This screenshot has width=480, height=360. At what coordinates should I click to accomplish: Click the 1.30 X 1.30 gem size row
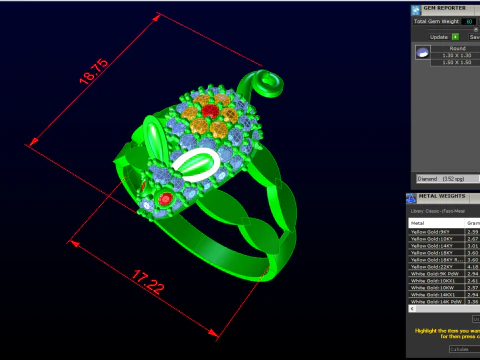456,55
